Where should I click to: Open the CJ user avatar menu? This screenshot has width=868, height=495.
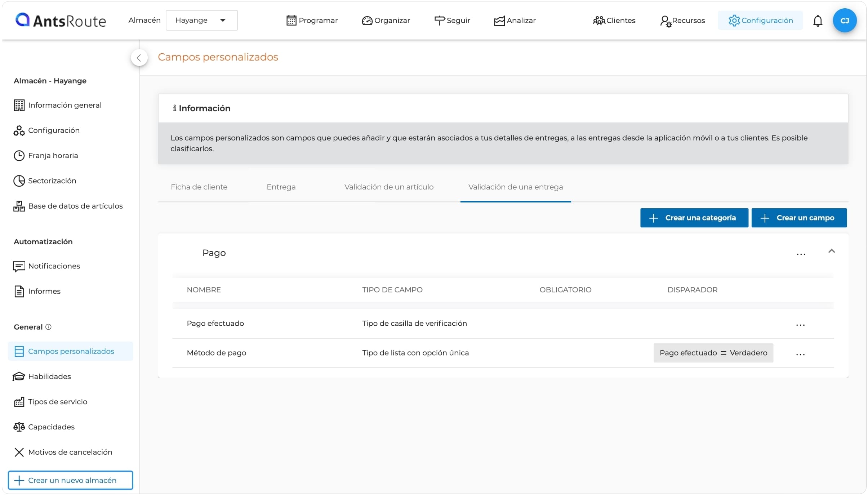tap(844, 21)
